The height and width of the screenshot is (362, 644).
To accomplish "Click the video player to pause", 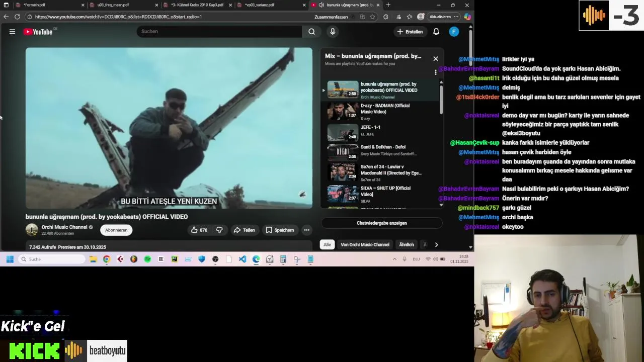I will 169,128.
